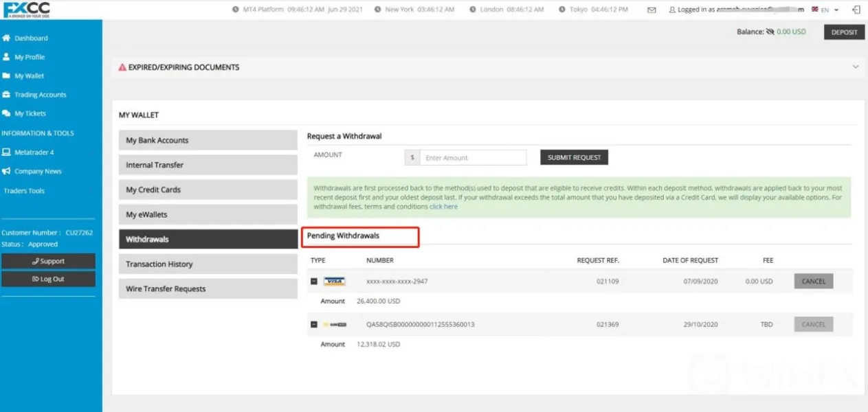Screen dimensions: 868x412
Task: Click the Trading Accounts briefcase icon
Action: point(6,95)
